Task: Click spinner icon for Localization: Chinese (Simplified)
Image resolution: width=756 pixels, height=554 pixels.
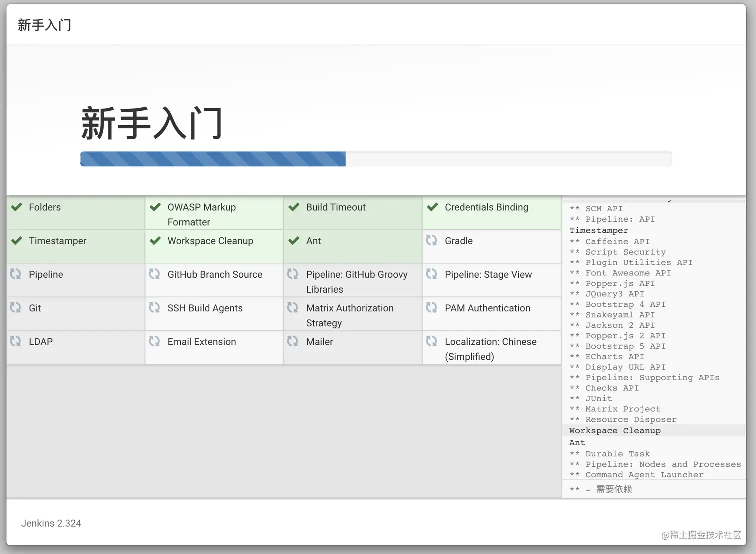Action: (432, 341)
